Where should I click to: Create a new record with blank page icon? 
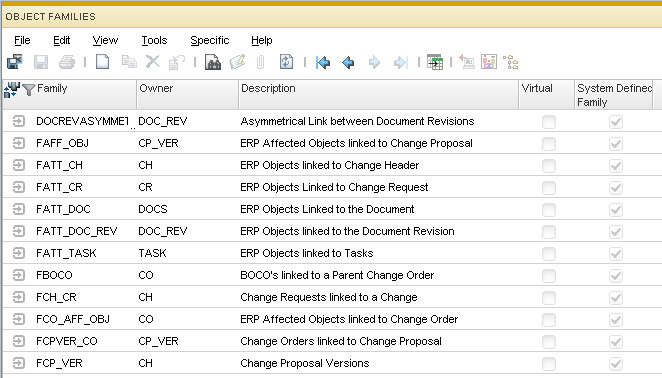103,62
